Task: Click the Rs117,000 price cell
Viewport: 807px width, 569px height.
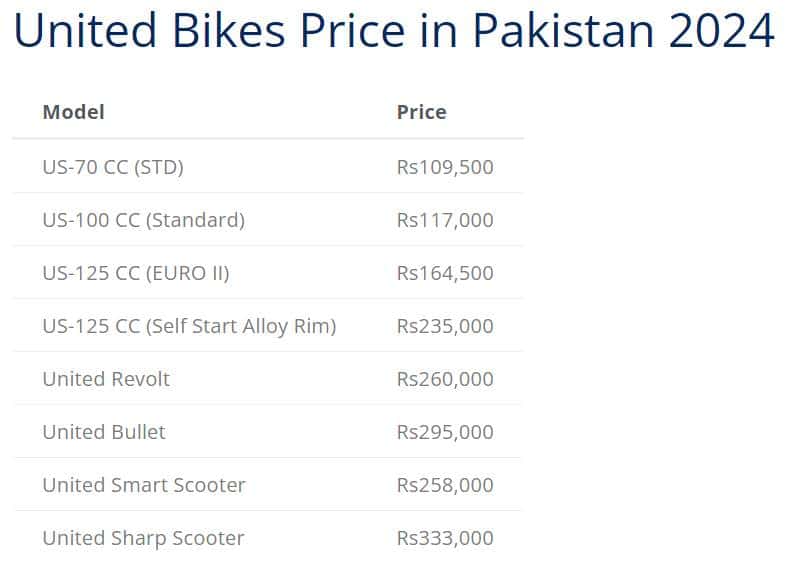Action: [445, 220]
